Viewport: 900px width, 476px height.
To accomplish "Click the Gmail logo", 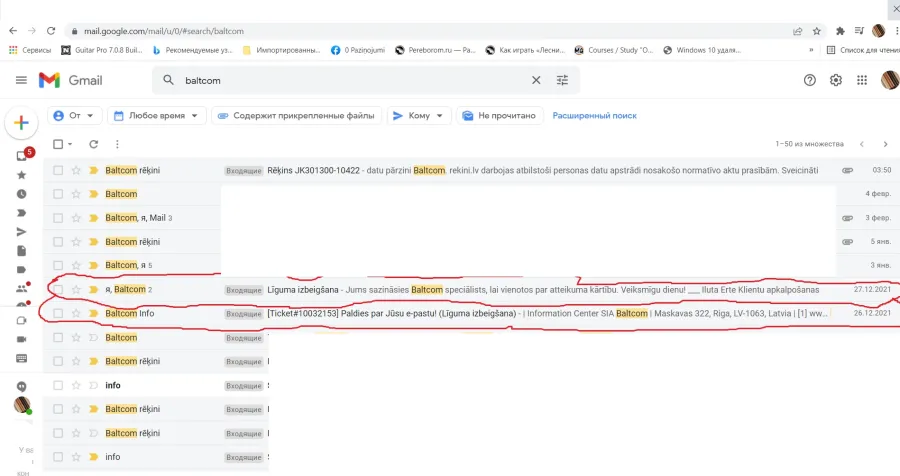I will (70, 80).
